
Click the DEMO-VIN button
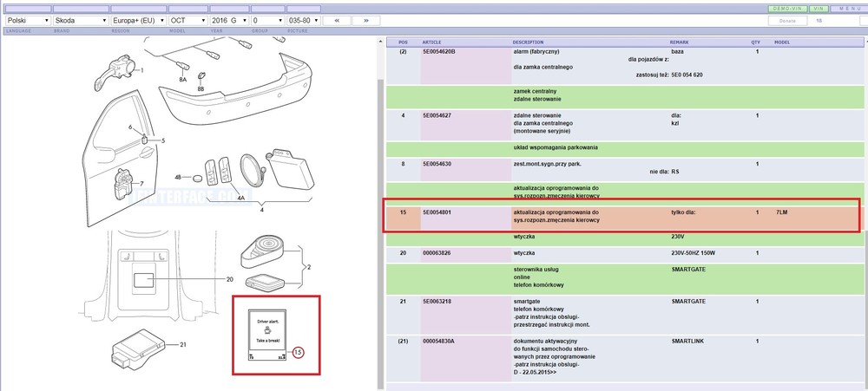pyautogui.click(x=785, y=9)
